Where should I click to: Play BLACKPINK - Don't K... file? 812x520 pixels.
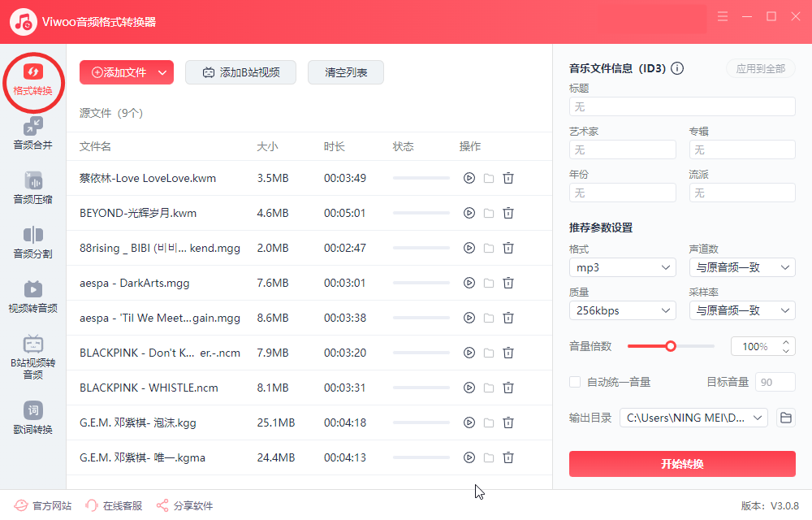click(x=469, y=353)
